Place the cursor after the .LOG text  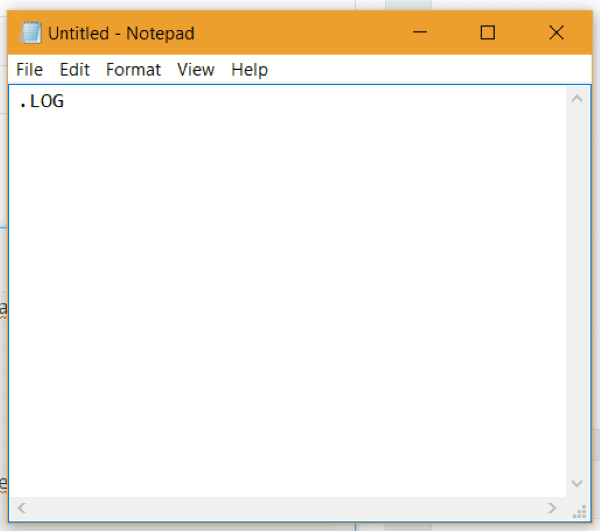click(x=66, y=101)
